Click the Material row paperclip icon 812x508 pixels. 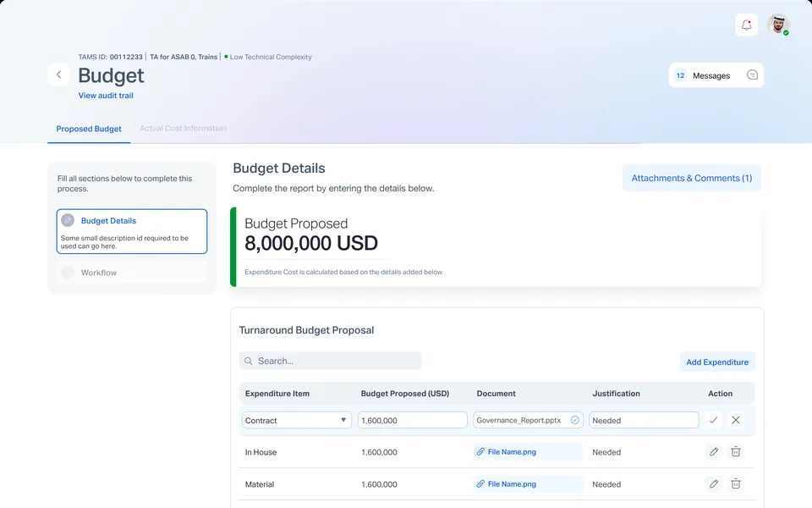pos(480,484)
